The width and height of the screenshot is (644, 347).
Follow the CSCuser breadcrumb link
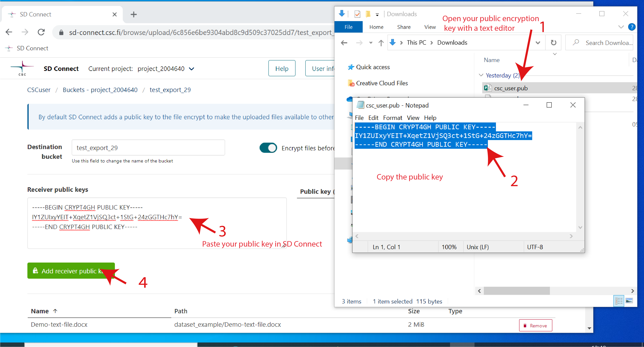point(39,90)
